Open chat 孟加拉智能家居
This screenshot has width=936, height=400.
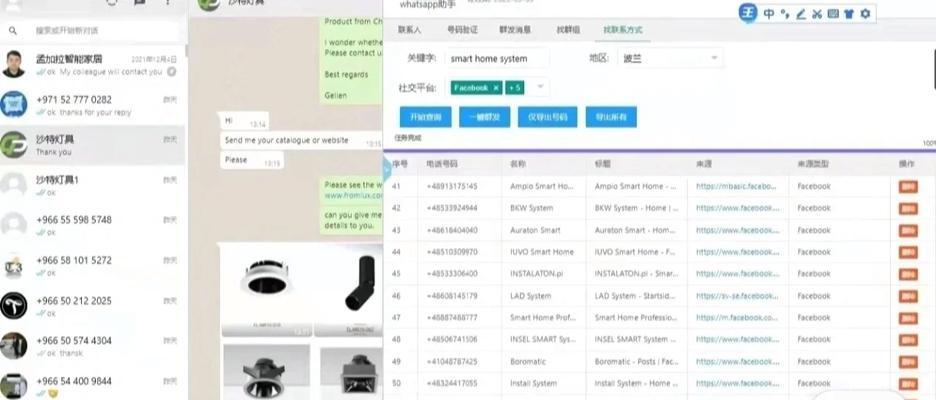(93, 64)
